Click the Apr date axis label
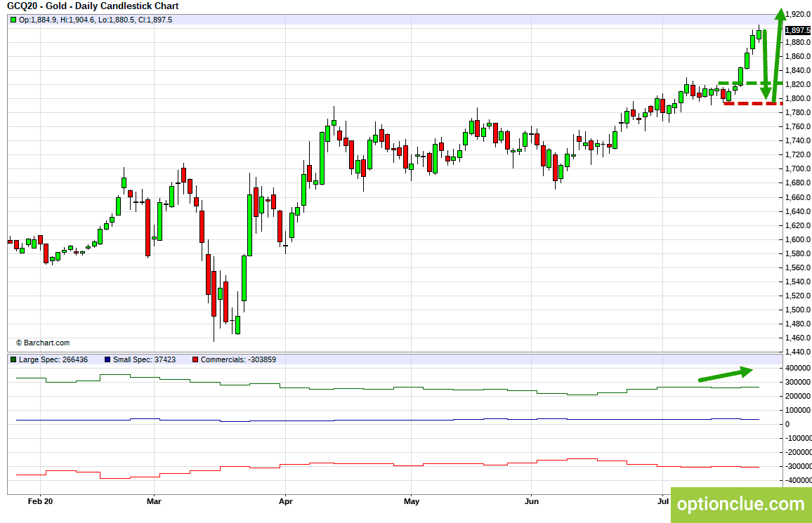The width and height of the screenshot is (812, 523). [286, 501]
